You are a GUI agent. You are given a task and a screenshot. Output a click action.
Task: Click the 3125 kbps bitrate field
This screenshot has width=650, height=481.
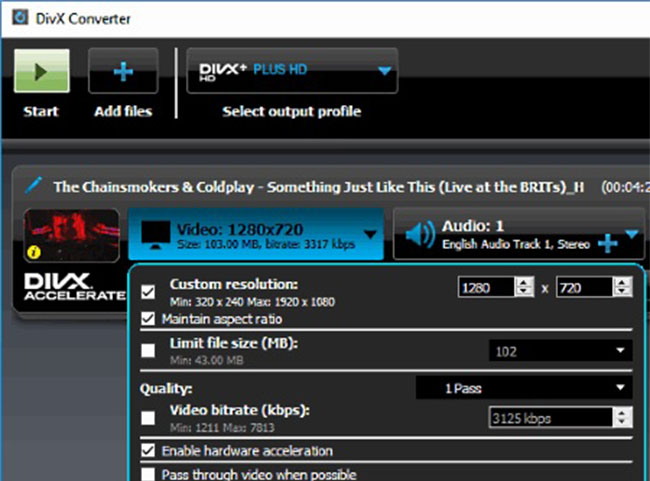[x=551, y=418]
